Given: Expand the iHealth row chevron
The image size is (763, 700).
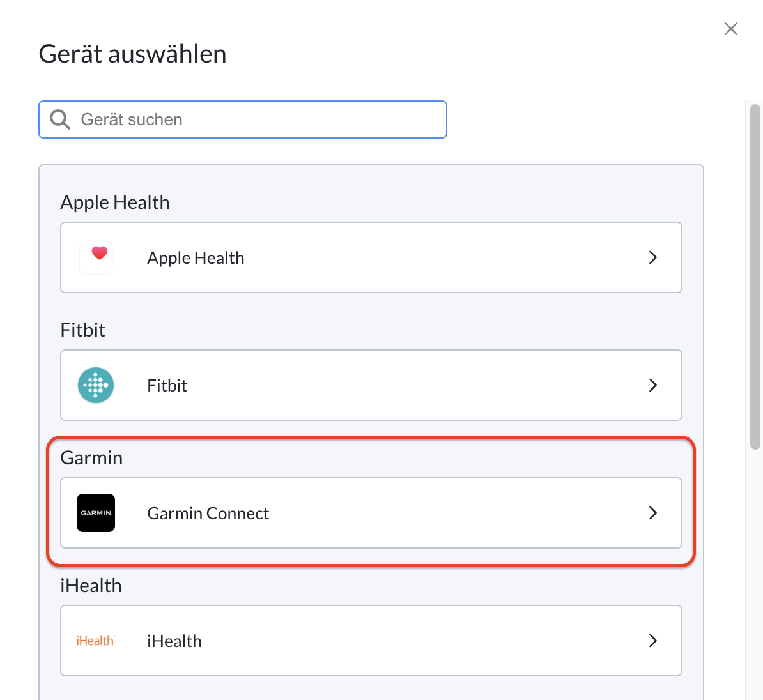Looking at the screenshot, I should click(653, 641).
